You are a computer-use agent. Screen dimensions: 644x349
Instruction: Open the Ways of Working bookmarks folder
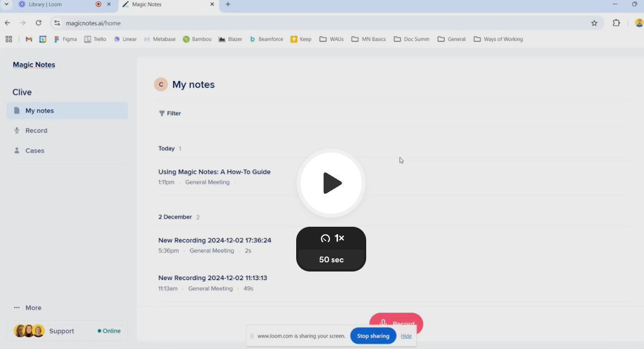tap(498, 39)
